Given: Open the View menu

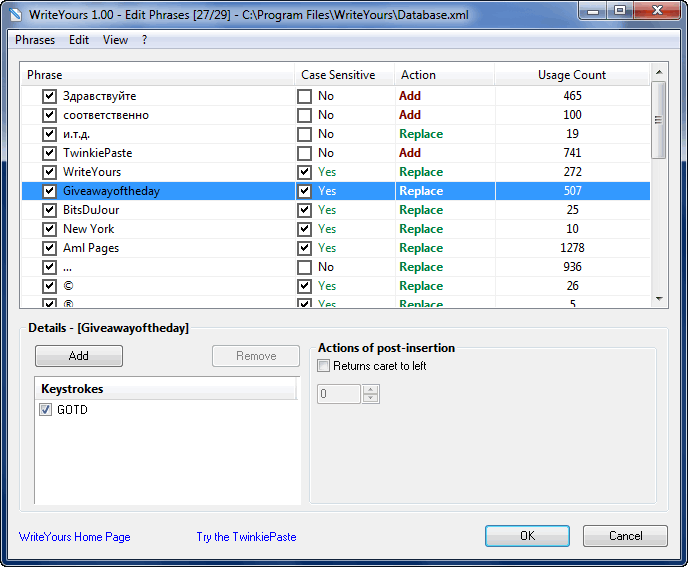Looking at the screenshot, I should coord(115,40).
